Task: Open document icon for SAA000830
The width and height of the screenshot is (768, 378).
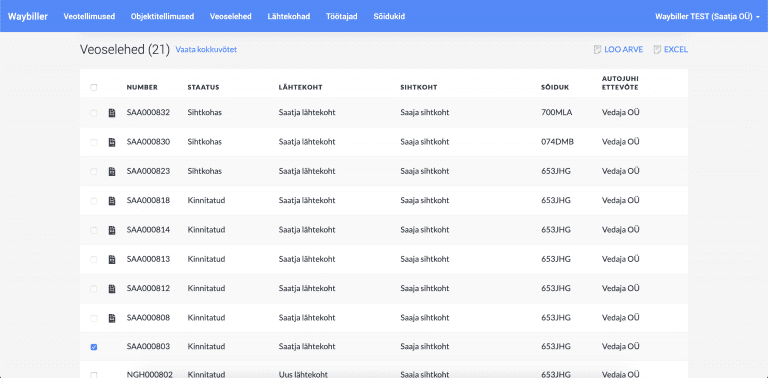Action: [x=112, y=142]
